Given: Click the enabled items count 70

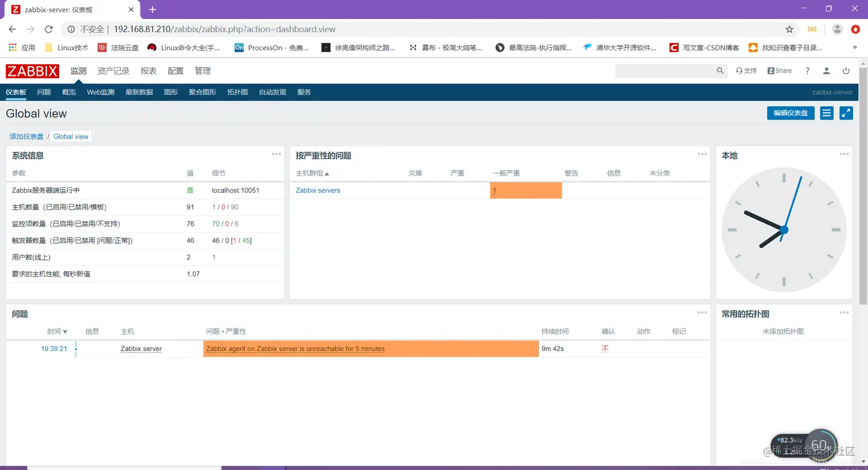Looking at the screenshot, I should point(216,224).
